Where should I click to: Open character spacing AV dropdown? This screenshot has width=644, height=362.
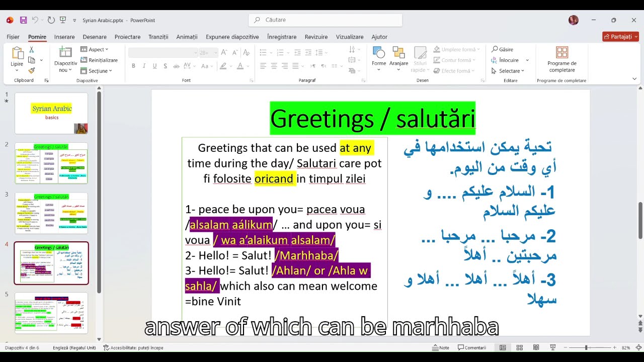[x=189, y=66]
